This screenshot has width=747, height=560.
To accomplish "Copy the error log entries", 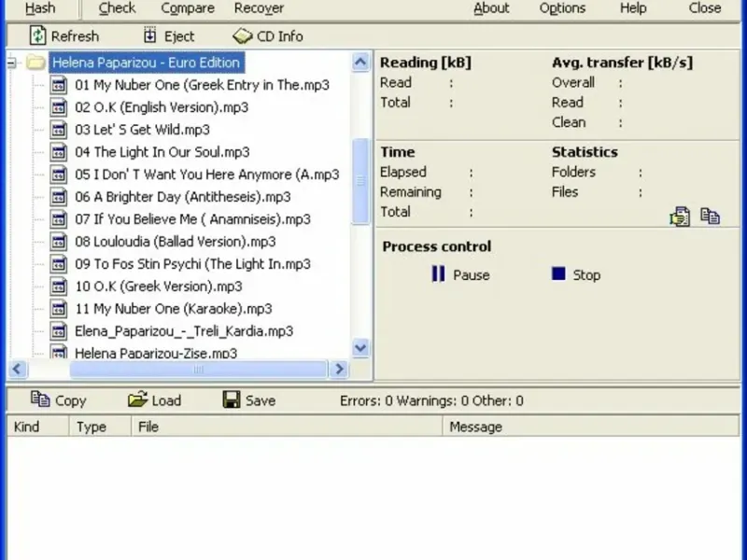I will [58, 400].
